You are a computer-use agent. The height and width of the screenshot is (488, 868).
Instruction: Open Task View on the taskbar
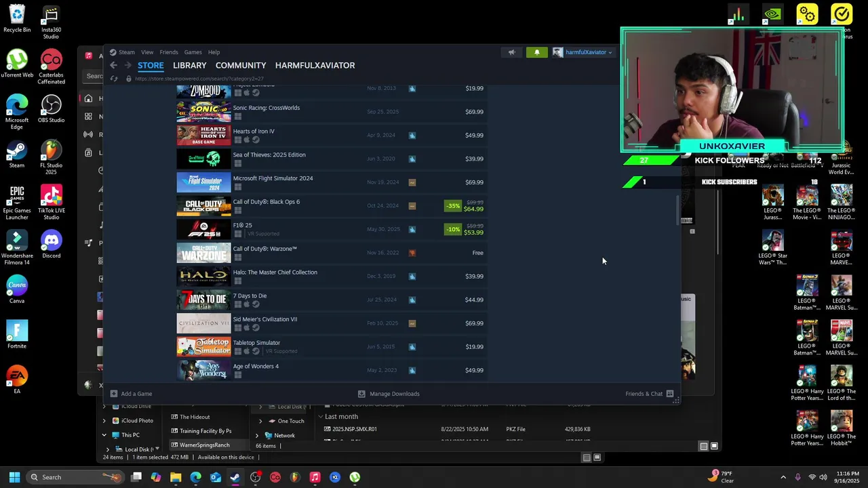(x=136, y=477)
